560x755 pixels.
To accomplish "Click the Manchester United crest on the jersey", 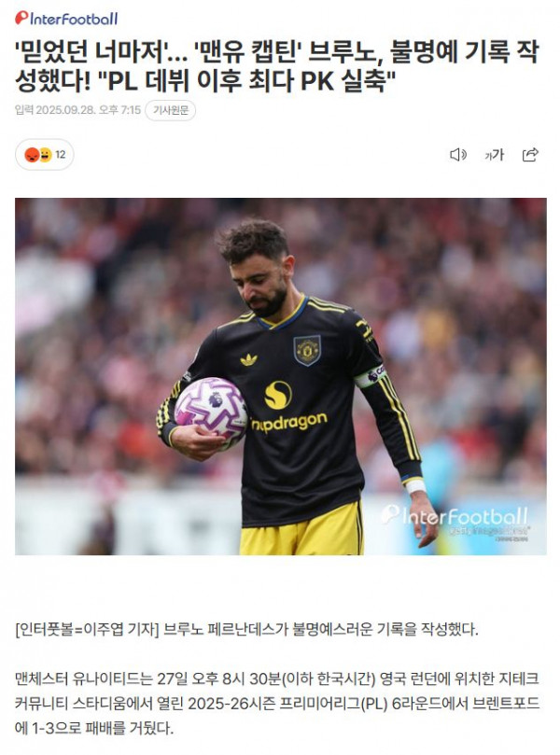I will pyautogui.click(x=307, y=350).
